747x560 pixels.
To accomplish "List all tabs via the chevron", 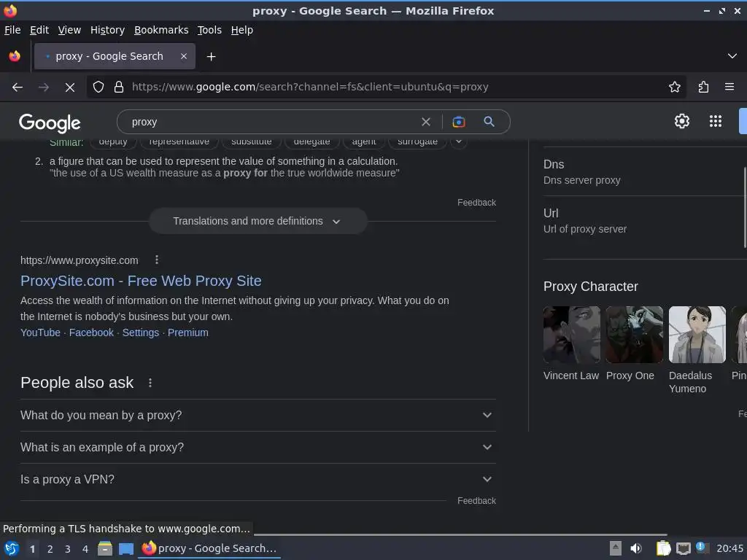I will (x=732, y=56).
